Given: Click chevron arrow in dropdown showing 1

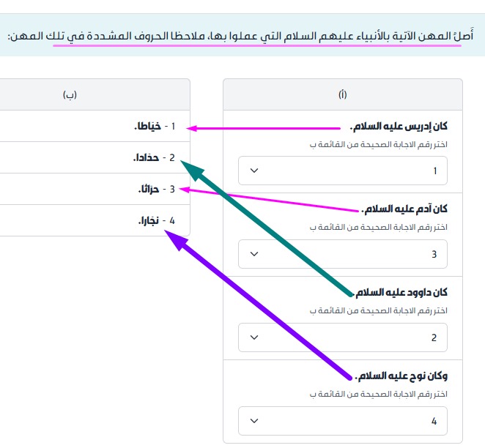Looking at the screenshot, I should pyautogui.click(x=254, y=171).
